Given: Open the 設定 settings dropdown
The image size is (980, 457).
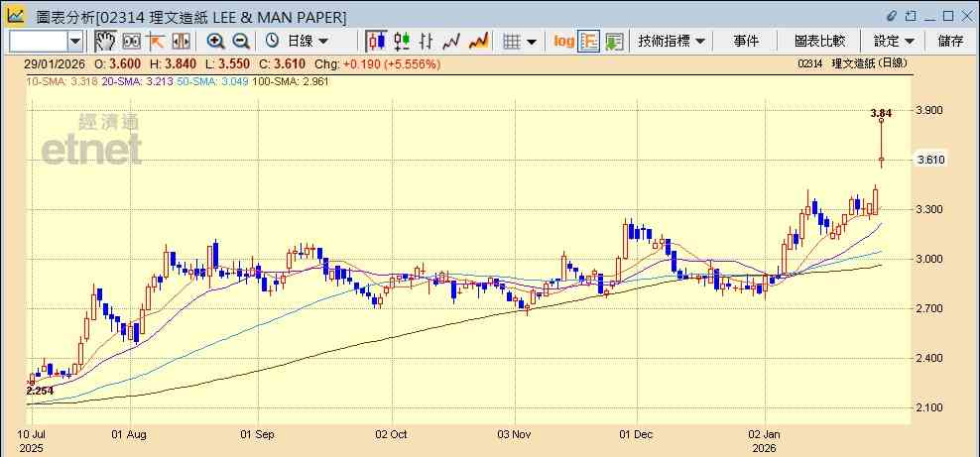Looking at the screenshot, I should (x=894, y=42).
